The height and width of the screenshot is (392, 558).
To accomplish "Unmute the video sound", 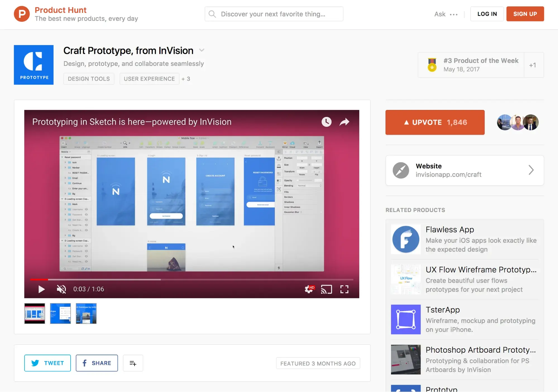I will tap(61, 289).
